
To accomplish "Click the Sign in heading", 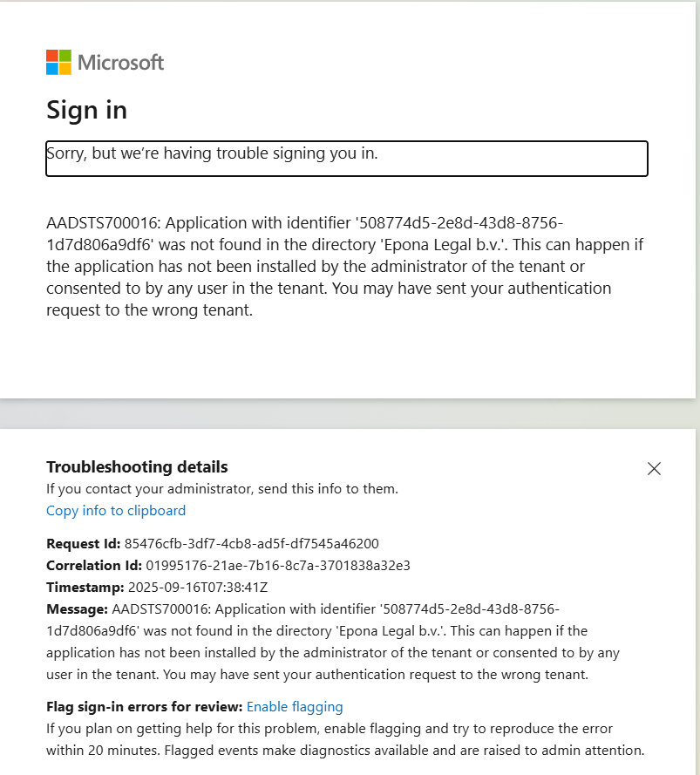I will click(86, 110).
